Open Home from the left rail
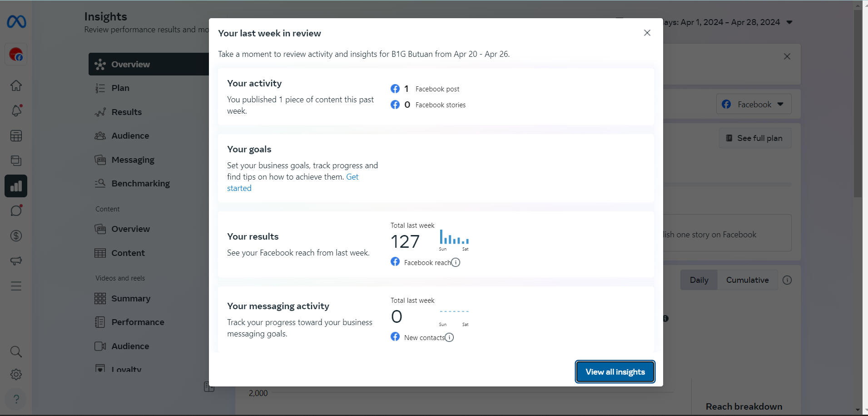Image resolution: width=868 pixels, height=416 pixels. pyautogui.click(x=16, y=85)
